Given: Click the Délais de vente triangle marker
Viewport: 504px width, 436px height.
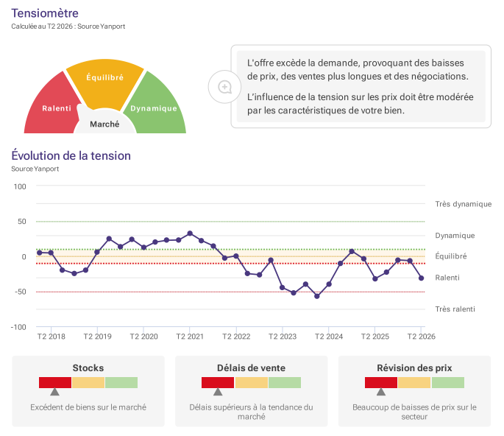Looking at the screenshot, I should tap(218, 392).
